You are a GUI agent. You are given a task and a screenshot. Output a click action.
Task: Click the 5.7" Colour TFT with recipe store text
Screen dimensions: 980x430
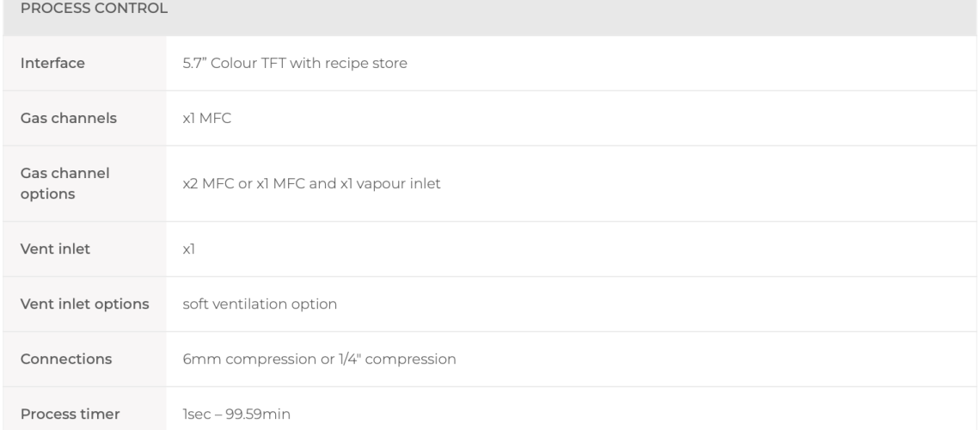click(295, 63)
